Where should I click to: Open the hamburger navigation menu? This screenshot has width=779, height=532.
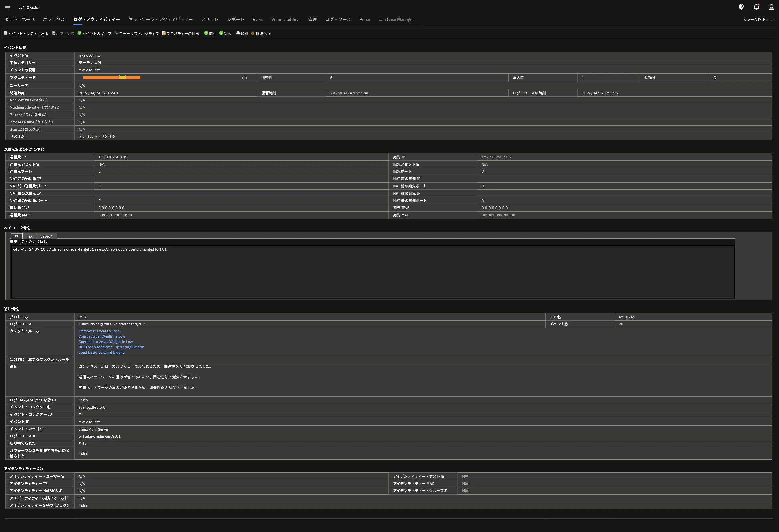click(x=7, y=7)
